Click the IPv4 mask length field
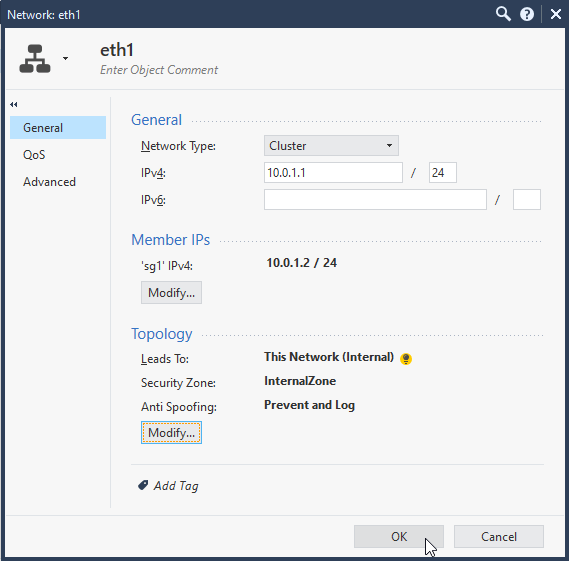This screenshot has width=569, height=561. tap(443, 173)
